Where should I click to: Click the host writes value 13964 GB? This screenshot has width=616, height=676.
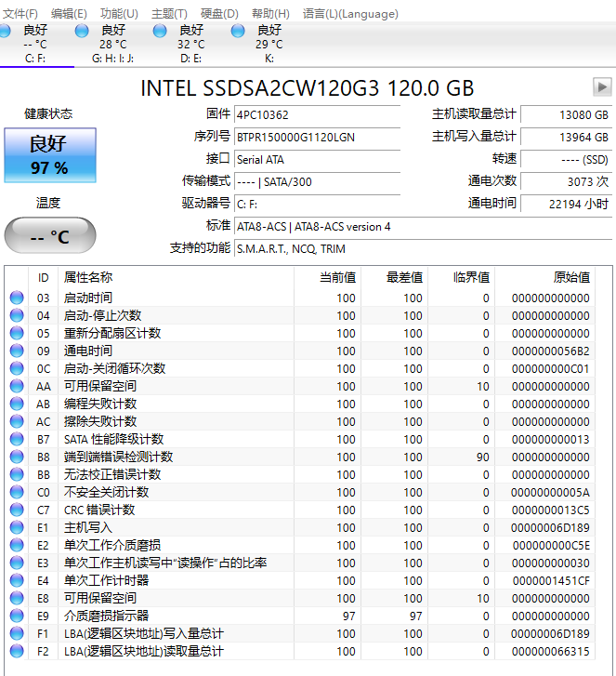(x=567, y=138)
